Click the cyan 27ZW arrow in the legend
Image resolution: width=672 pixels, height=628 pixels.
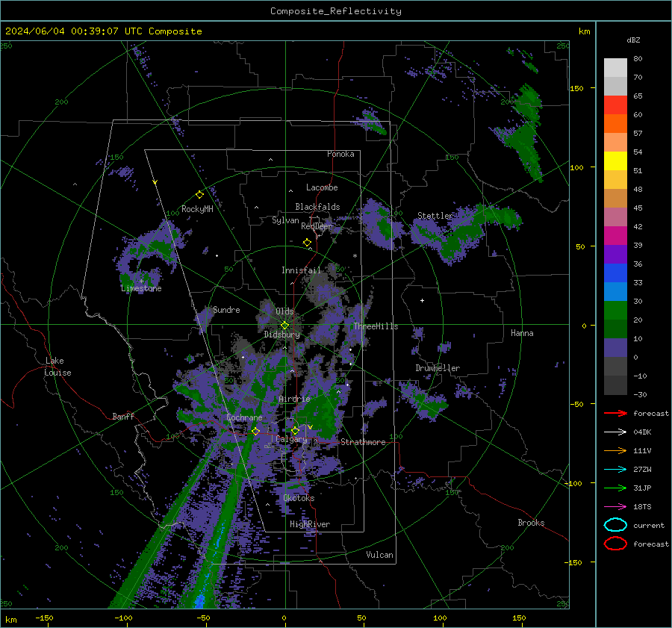[615, 470]
